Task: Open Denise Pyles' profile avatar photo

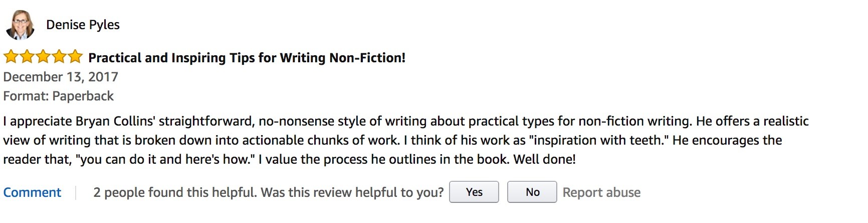Action: click(x=20, y=25)
